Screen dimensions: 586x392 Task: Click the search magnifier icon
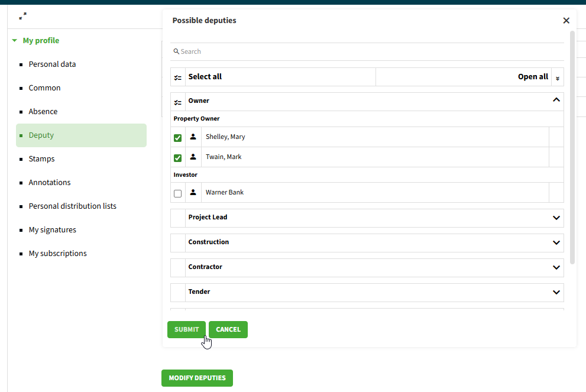coord(176,52)
